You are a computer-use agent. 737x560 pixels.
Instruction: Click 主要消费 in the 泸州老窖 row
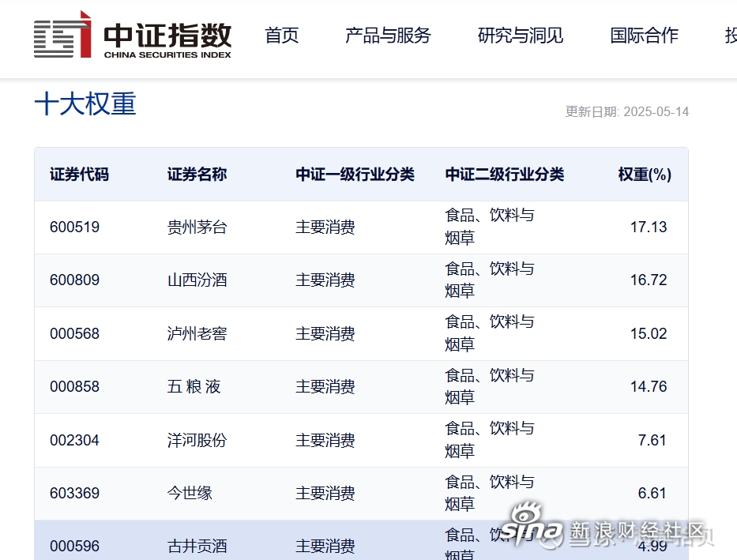point(325,333)
